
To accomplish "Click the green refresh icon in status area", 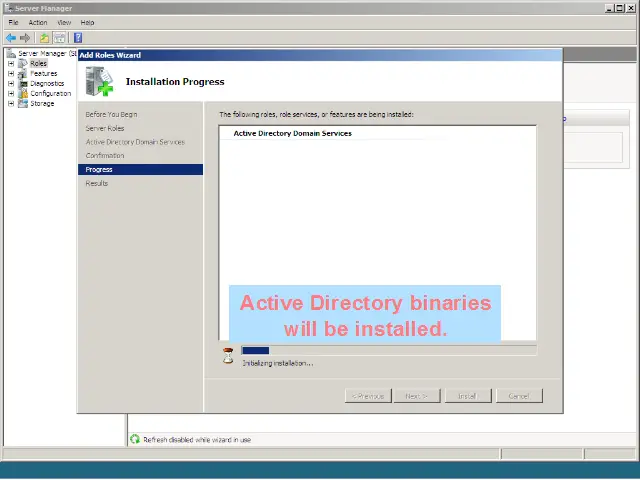I will tap(135, 439).
